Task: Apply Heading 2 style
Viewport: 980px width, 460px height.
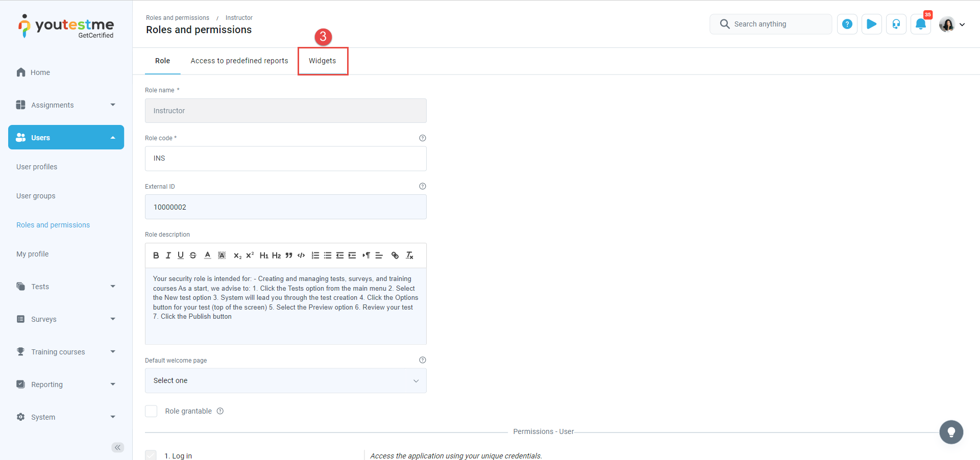Action: [x=276, y=255]
